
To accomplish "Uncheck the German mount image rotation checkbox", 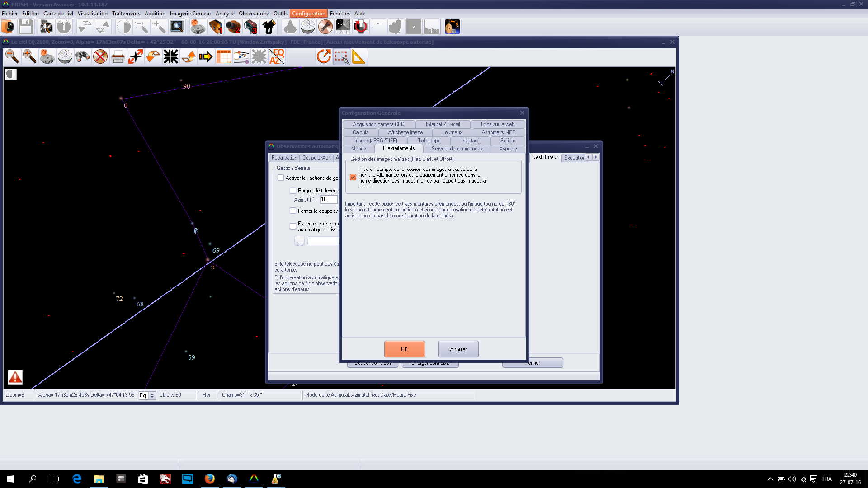I will [x=353, y=178].
